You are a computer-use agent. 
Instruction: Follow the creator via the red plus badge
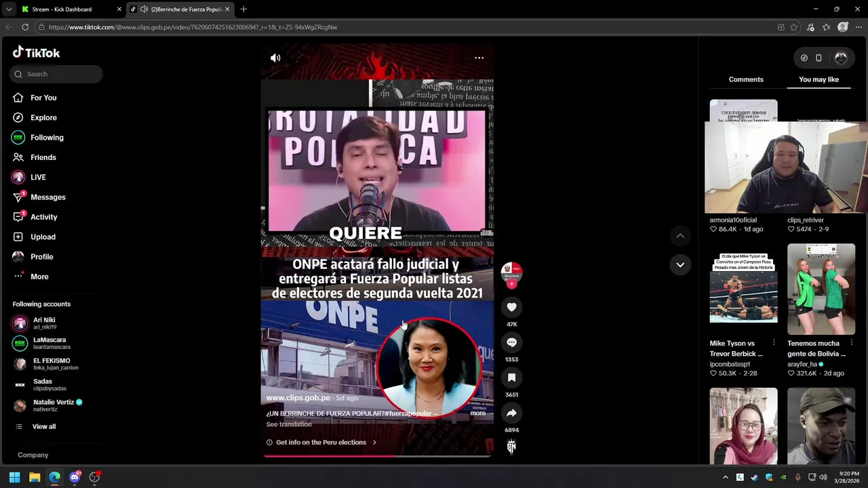click(x=511, y=284)
